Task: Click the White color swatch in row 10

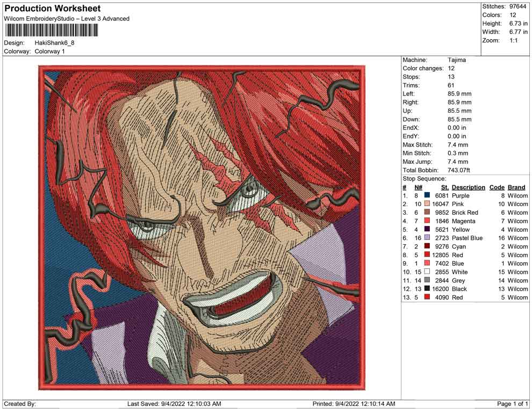Action: click(x=427, y=272)
